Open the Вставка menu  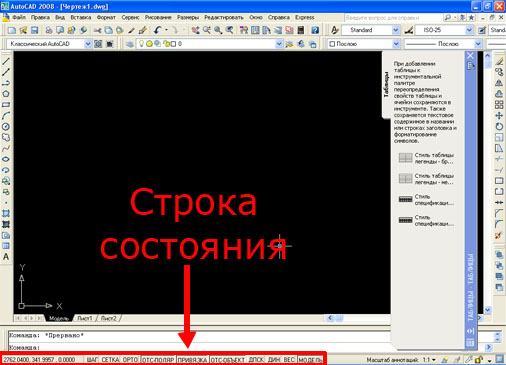click(x=81, y=17)
